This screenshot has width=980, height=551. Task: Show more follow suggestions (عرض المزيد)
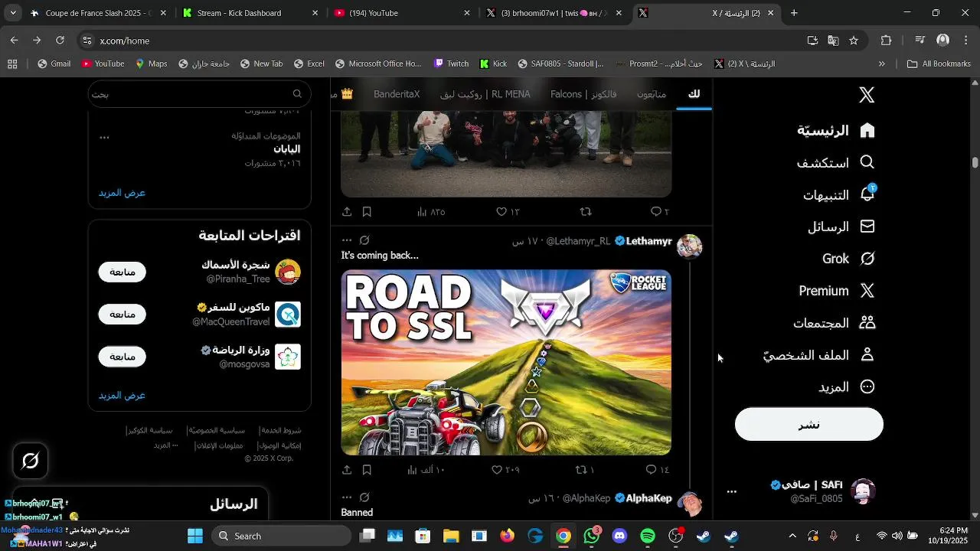(122, 395)
